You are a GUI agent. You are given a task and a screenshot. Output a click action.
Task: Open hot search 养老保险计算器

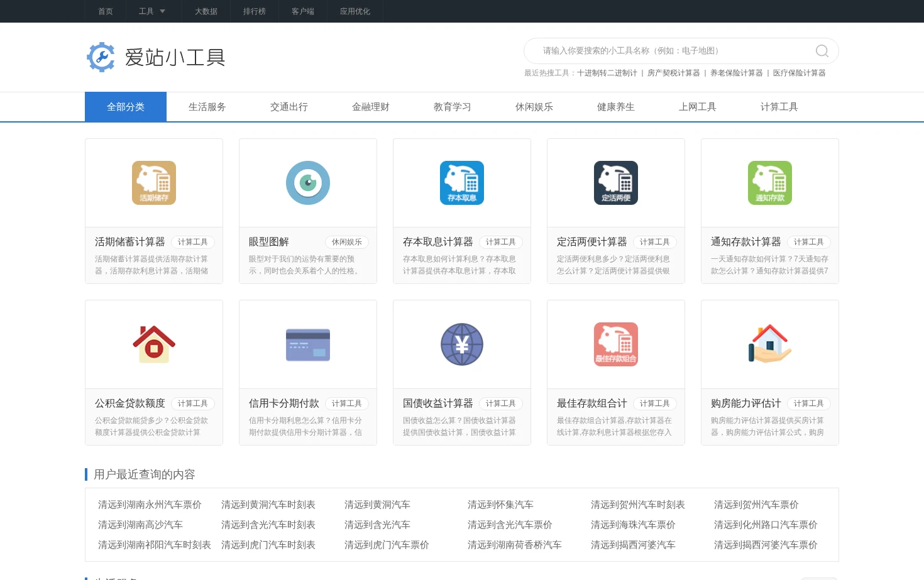pos(737,73)
